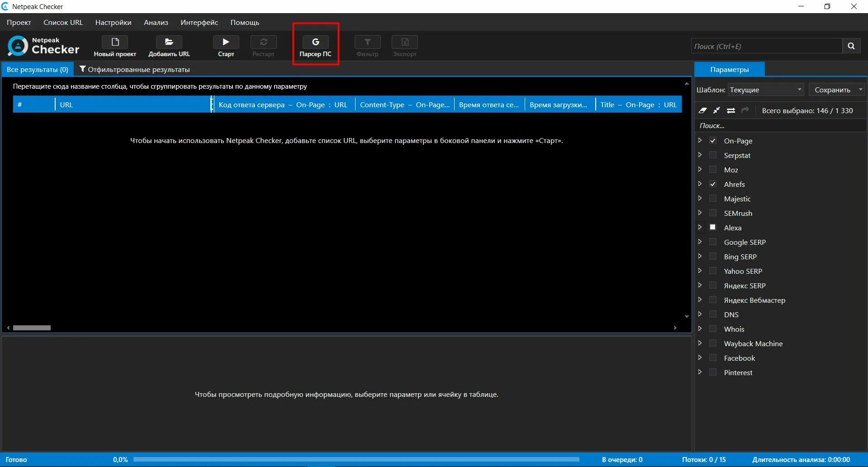Click the up arrow of table scrollbar
Viewport: 868px width, 467px height.
[x=687, y=84]
